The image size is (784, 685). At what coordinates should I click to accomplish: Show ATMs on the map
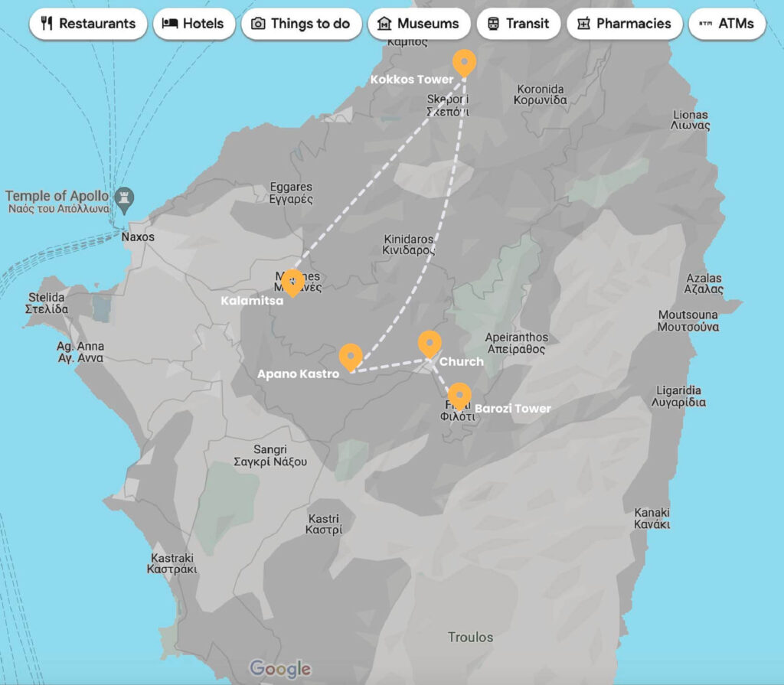pyautogui.click(x=727, y=24)
